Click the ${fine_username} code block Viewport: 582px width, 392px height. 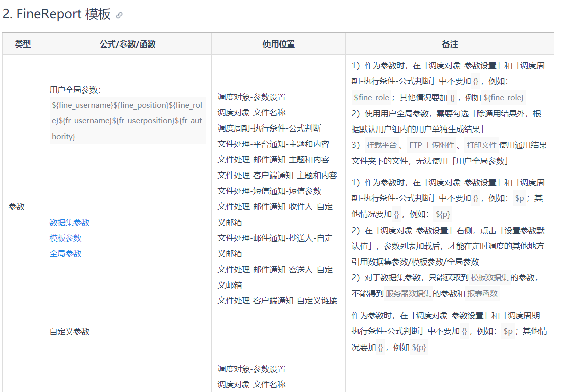click(x=127, y=121)
